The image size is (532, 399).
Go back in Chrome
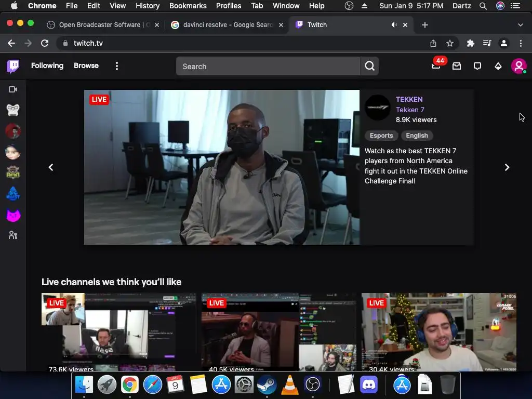(11, 43)
